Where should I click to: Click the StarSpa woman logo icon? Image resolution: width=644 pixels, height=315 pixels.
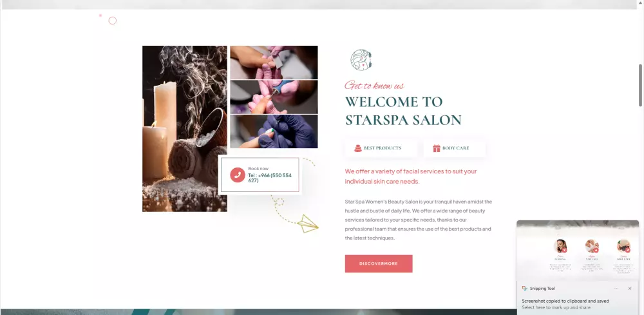(361, 60)
